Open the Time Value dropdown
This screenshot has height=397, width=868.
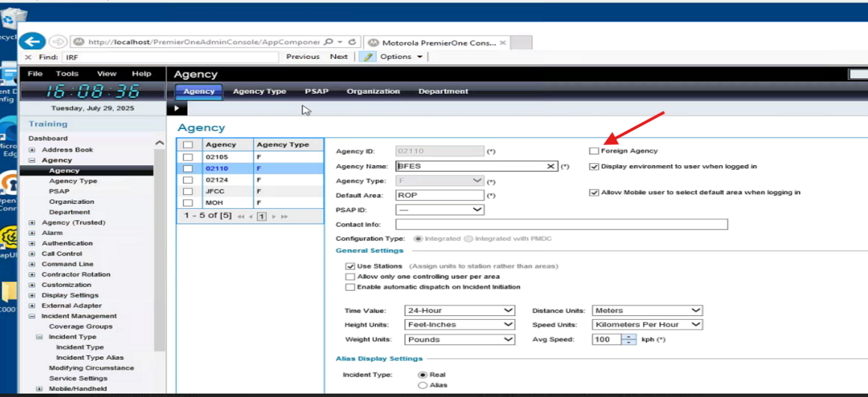460,311
